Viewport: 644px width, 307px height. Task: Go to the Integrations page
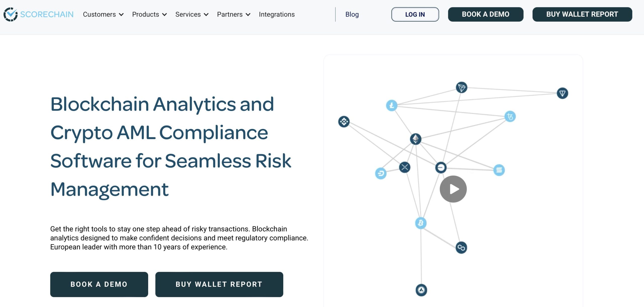click(277, 14)
